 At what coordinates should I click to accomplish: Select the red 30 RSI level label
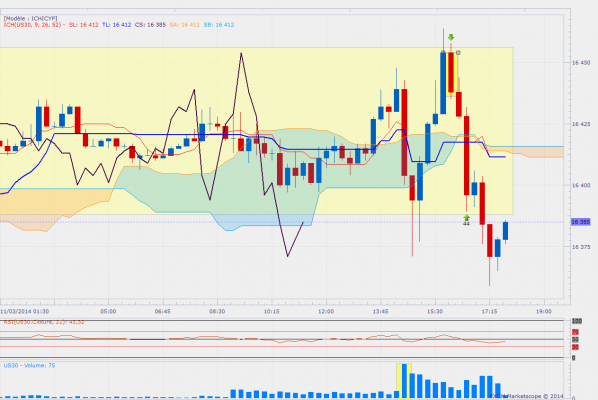575,347
